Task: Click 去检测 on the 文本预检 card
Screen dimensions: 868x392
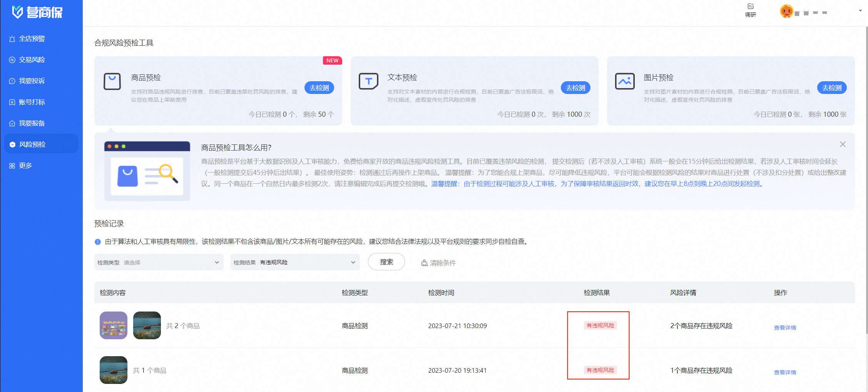Action: click(x=575, y=88)
